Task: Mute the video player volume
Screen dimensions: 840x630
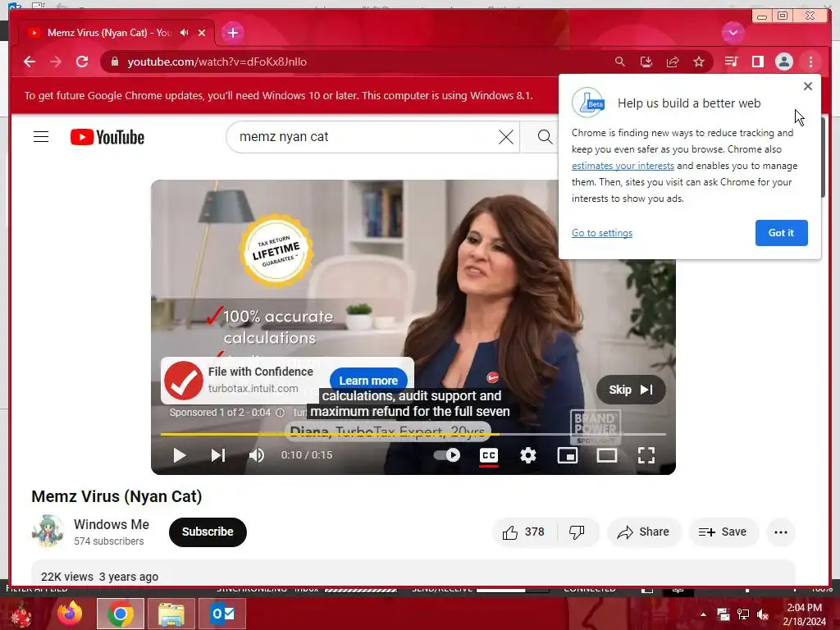Action: point(257,455)
